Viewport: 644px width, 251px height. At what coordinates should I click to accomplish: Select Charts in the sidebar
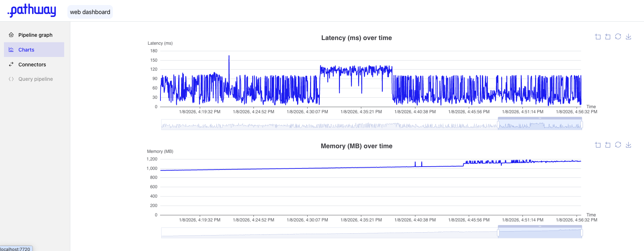pos(26,50)
